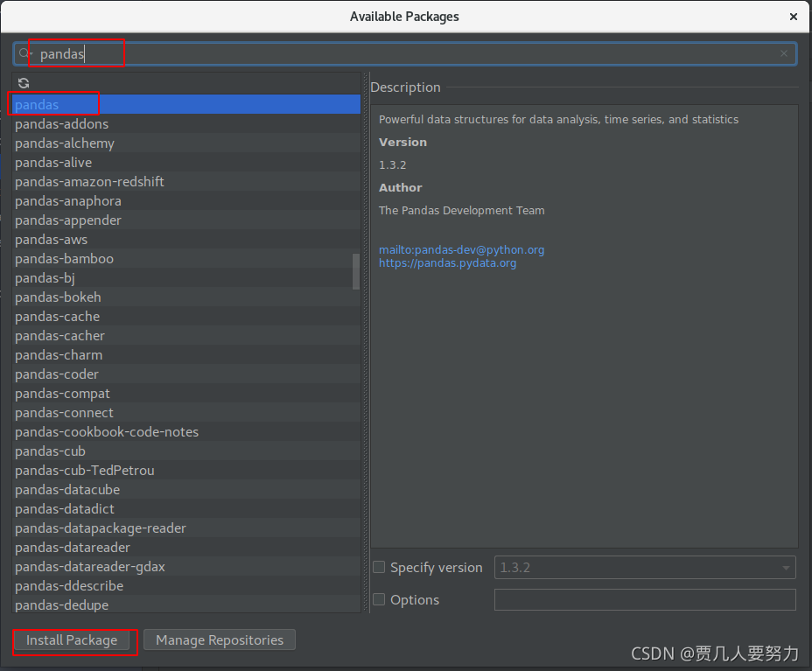Enable the Options checkbox
The width and height of the screenshot is (812, 671).
point(379,599)
